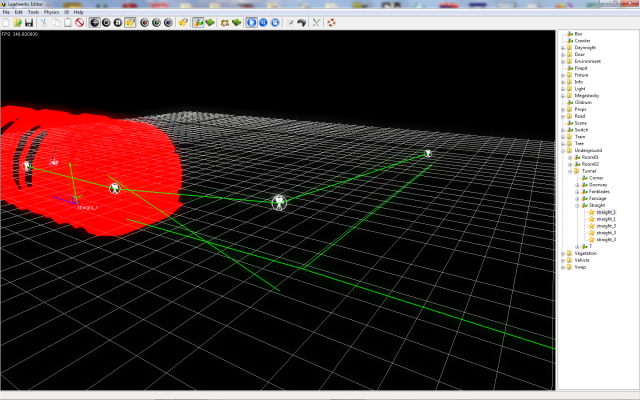Click the Paste clipboard icon
Screen dimensions: 640x400
pyautogui.click(x=66, y=22)
